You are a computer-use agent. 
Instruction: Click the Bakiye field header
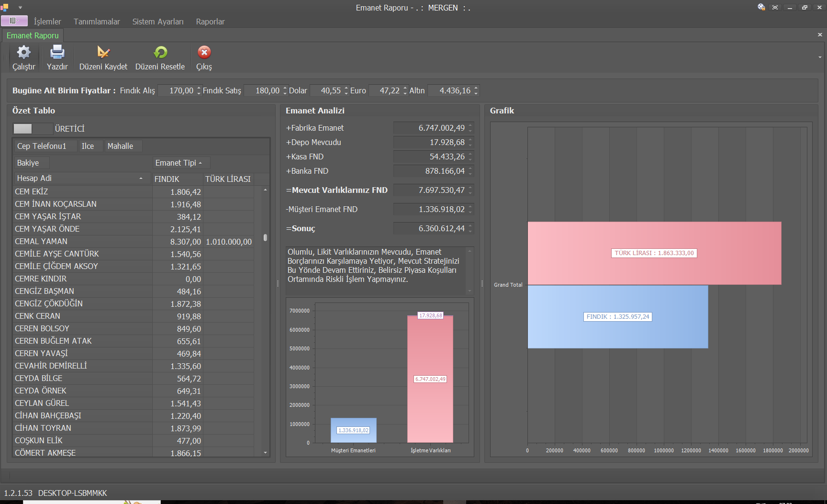28,163
